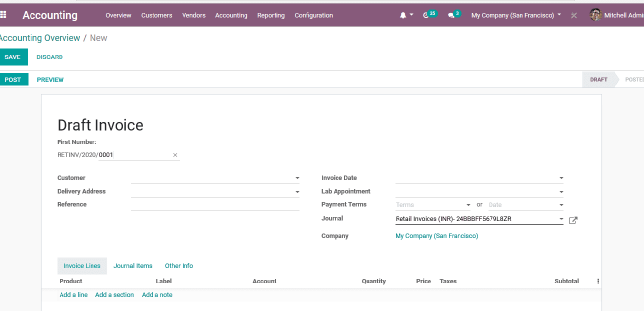Click the Add a line link
Image resolution: width=644 pixels, height=311 pixels.
pos(73,295)
